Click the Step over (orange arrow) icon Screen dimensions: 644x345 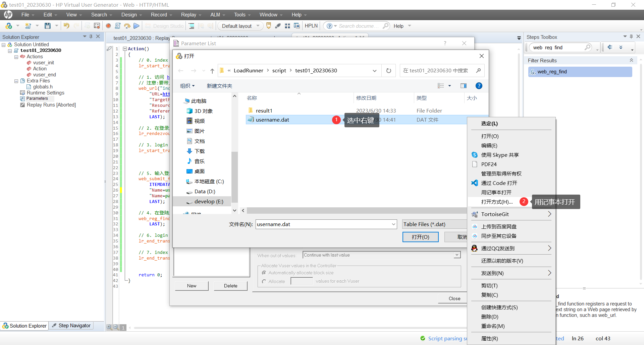[x=127, y=26]
